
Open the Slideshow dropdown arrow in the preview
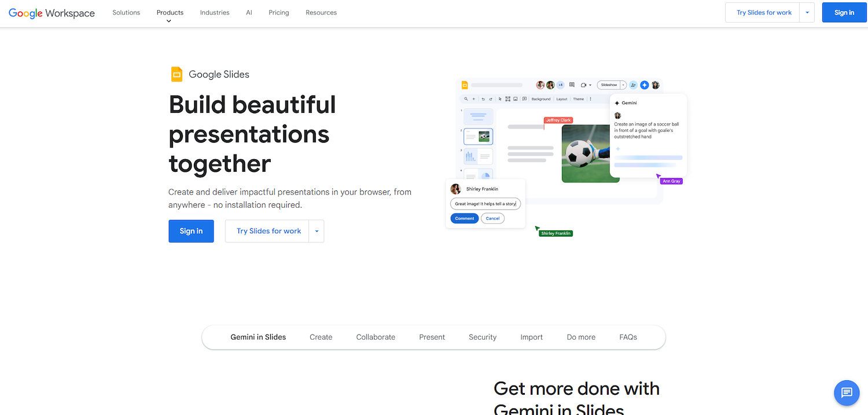pyautogui.click(x=623, y=85)
